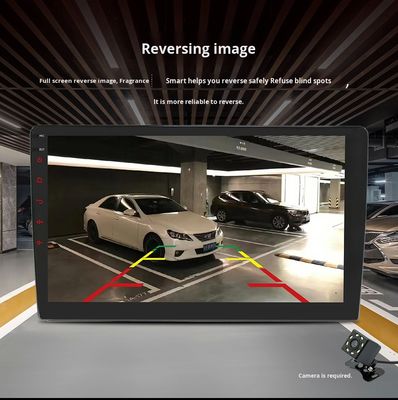Click the 'Reversing image' heading
Image resolution: width=398 pixels, height=400 pixels.
click(x=198, y=49)
